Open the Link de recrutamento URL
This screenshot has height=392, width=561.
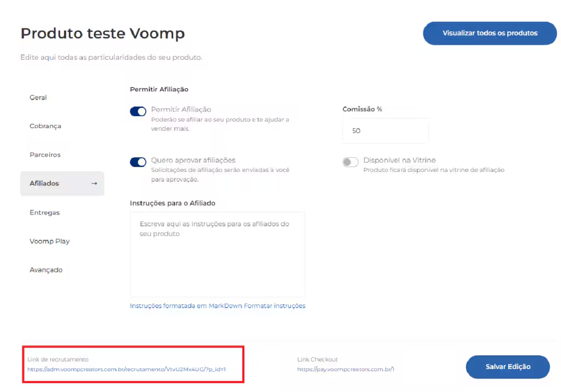[x=127, y=369]
